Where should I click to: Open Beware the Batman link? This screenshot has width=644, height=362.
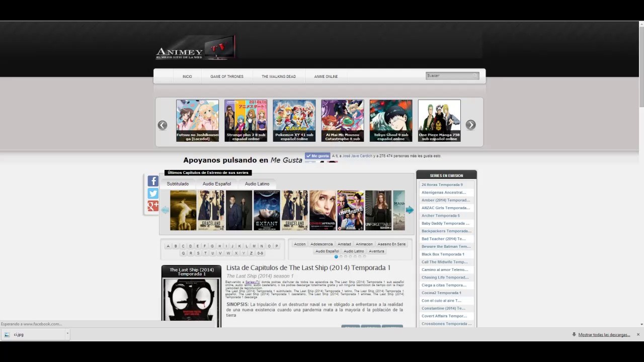tap(446, 246)
